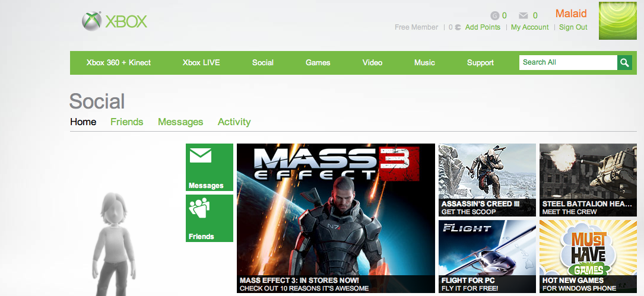
Task: Click the Microsoft Points coin icon
Action: pos(458,27)
